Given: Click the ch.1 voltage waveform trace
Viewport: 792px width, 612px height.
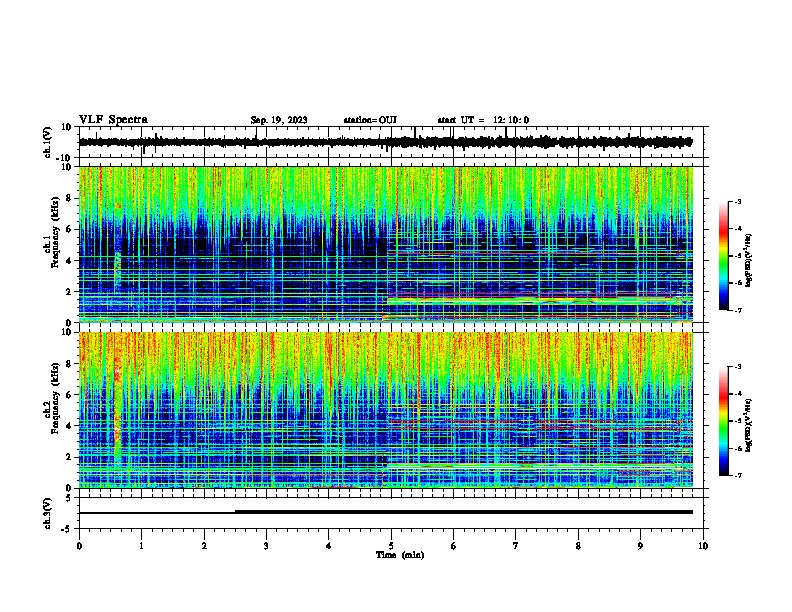Looking at the screenshot, I should pyautogui.click(x=385, y=142).
